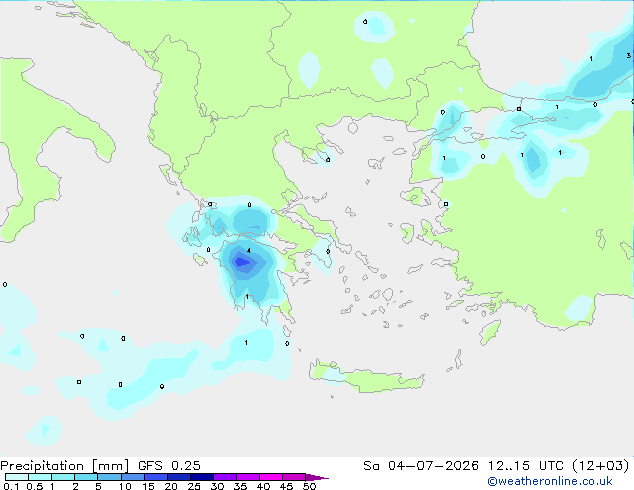
Task: Select the 5–10 mm legend color swatch
Action: coord(109,477)
